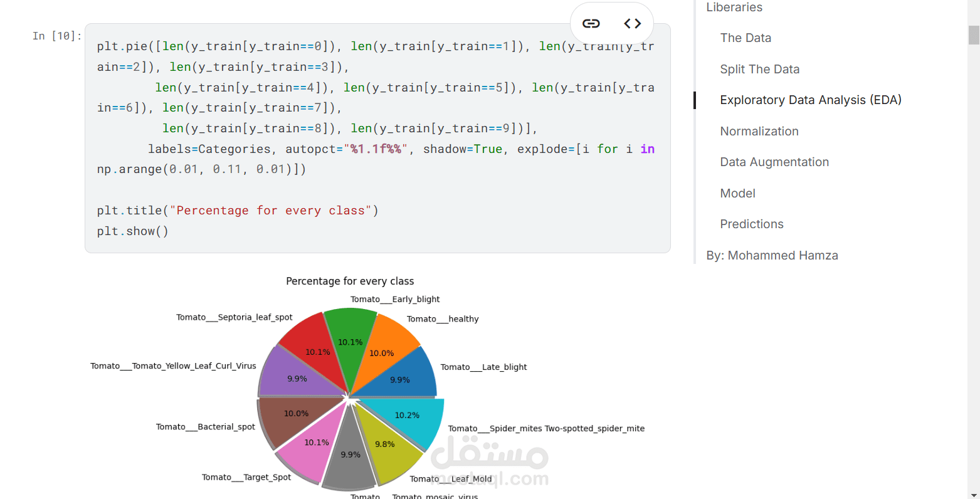Click the chart title Percentage for every class
The image size is (980, 499).
click(x=350, y=281)
